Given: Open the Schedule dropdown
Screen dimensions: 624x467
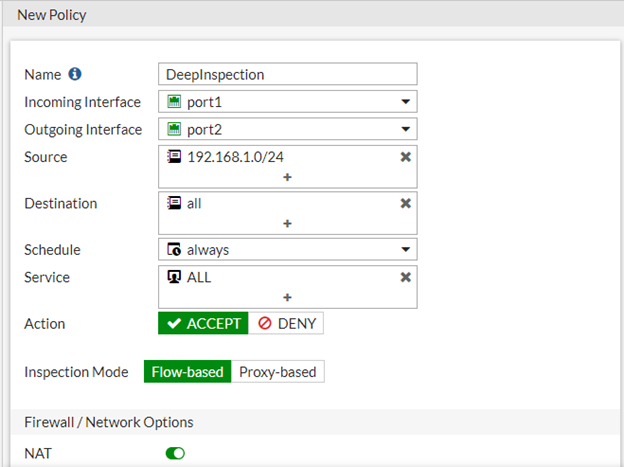Looking at the screenshot, I should [405, 249].
